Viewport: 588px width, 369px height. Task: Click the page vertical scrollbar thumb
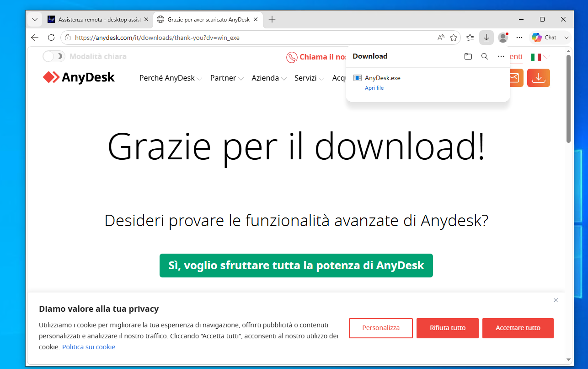pyautogui.click(x=568, y=98)
